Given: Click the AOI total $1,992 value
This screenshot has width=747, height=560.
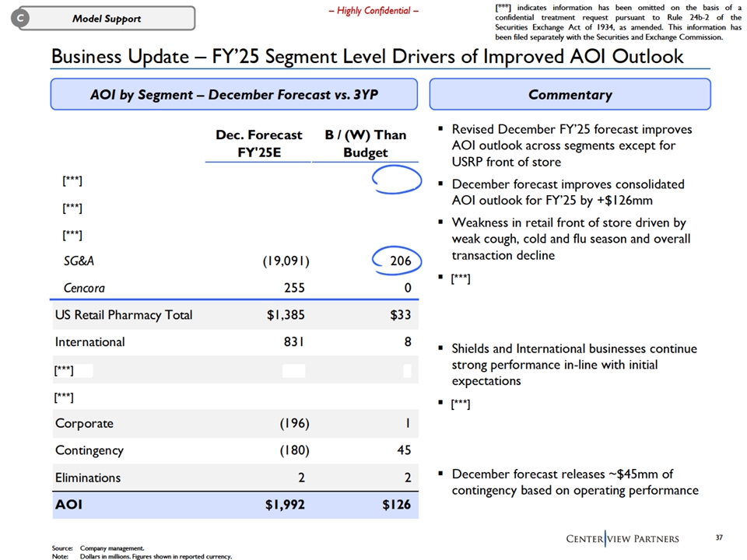Looking at the screenshot, I should 285,505.
